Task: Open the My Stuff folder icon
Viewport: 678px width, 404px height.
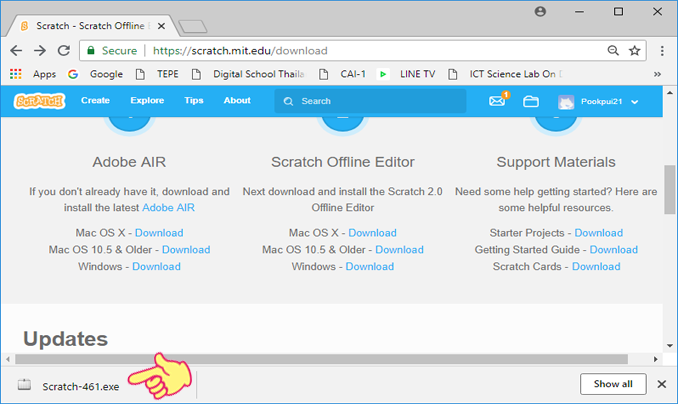Action: [x=531, y=102]
